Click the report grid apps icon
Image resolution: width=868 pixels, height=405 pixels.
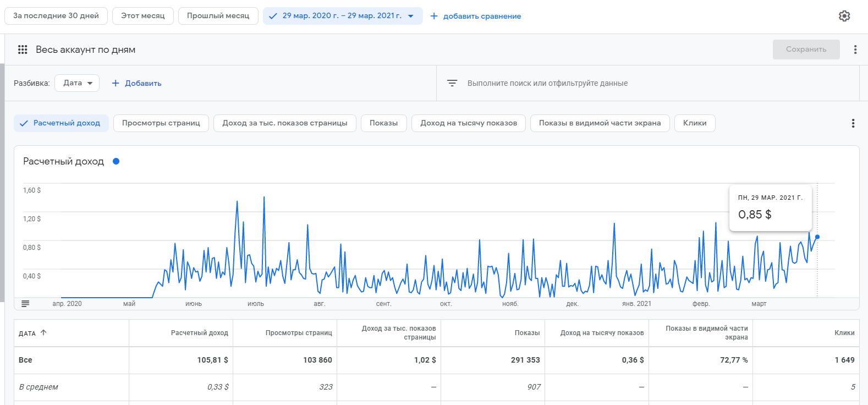pyautogui.click(x=23, y=50)
